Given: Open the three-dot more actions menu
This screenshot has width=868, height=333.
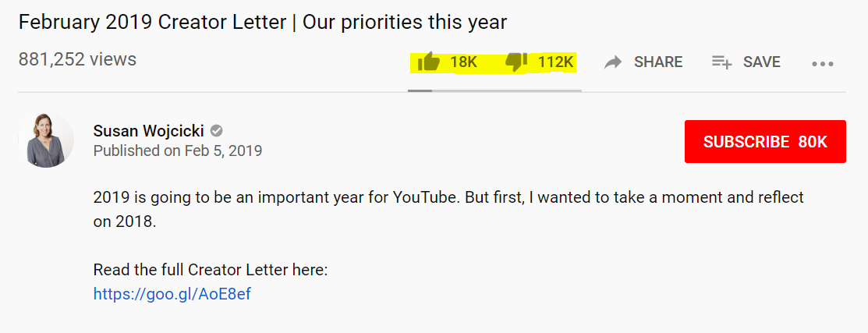Looking at the screenshot, I should pyautogui.click(x=823, y=64).
